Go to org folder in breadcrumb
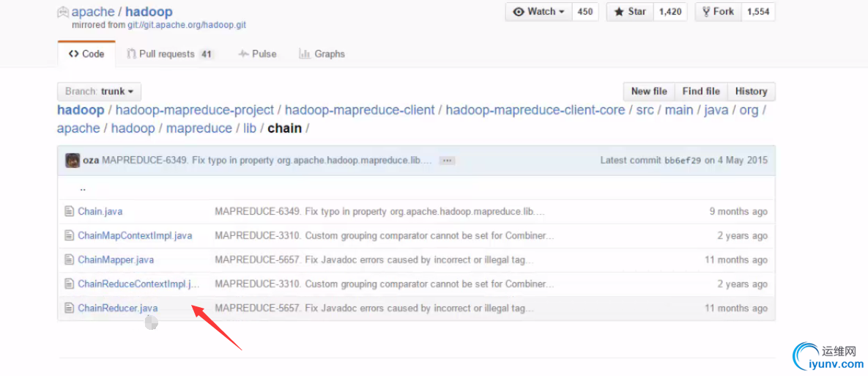 [749, 110]
